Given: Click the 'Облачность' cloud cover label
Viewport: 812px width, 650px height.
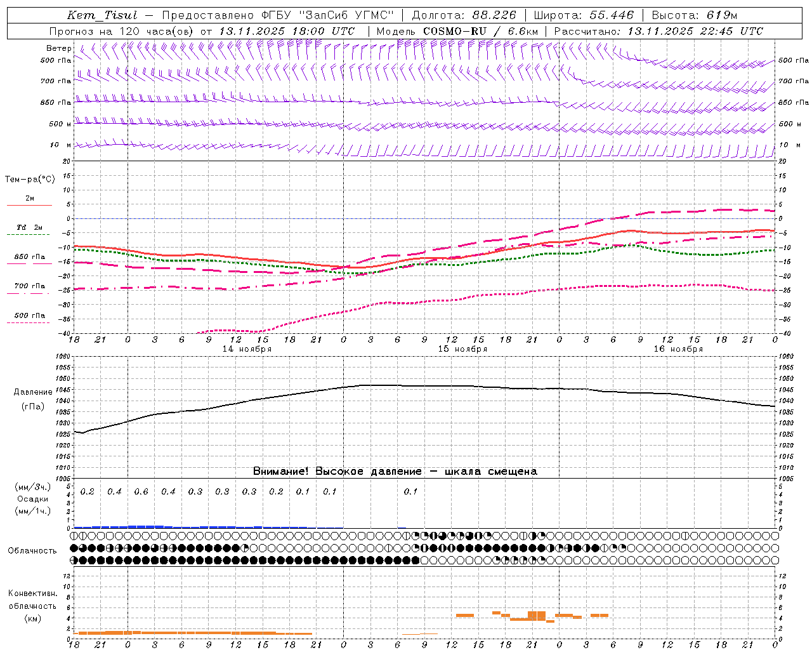Looking at the screenshot, I should (32, 551).
